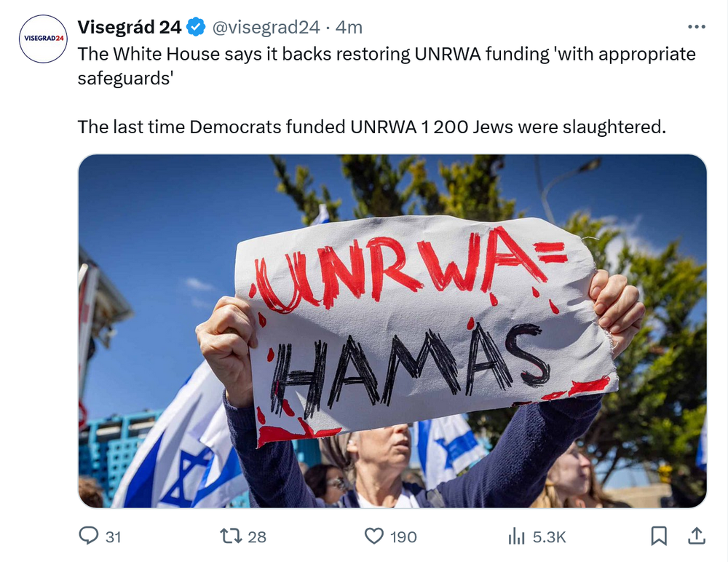Open Visegrád 24 display name link
This screenshot has width=728, height=562.
click(130, 27)
